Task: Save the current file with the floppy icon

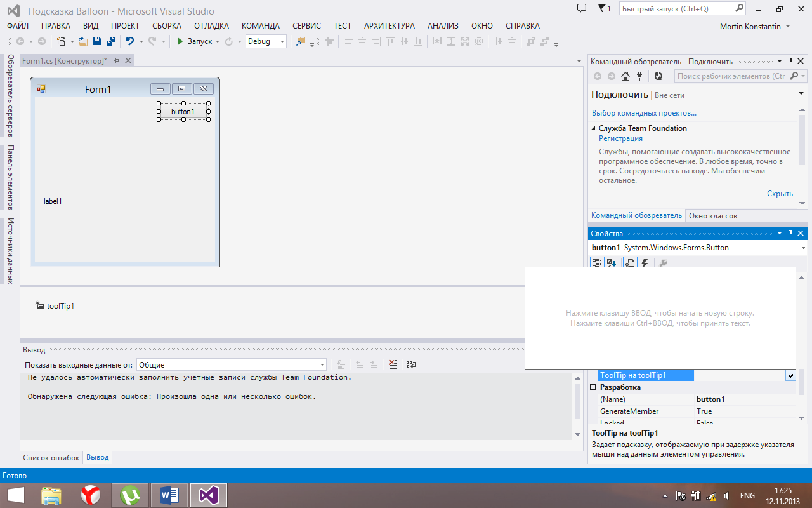Action: [x=97, y=41]
